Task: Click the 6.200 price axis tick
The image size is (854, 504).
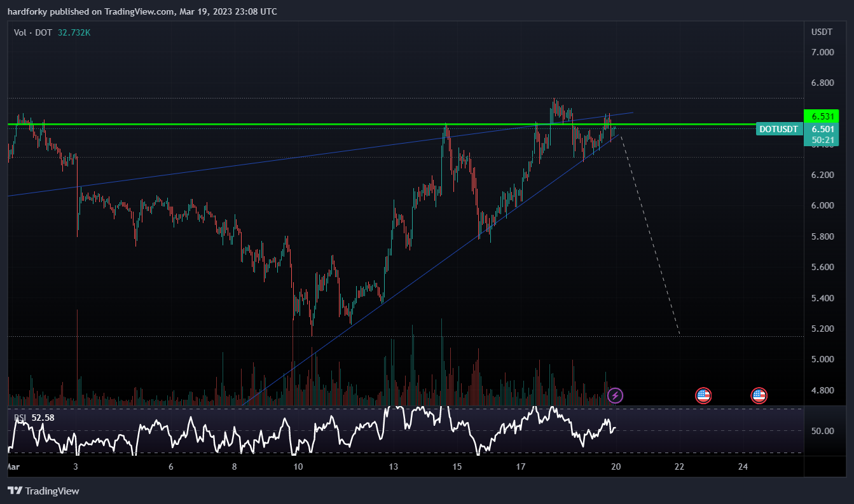Action: [x=823, y=175]
